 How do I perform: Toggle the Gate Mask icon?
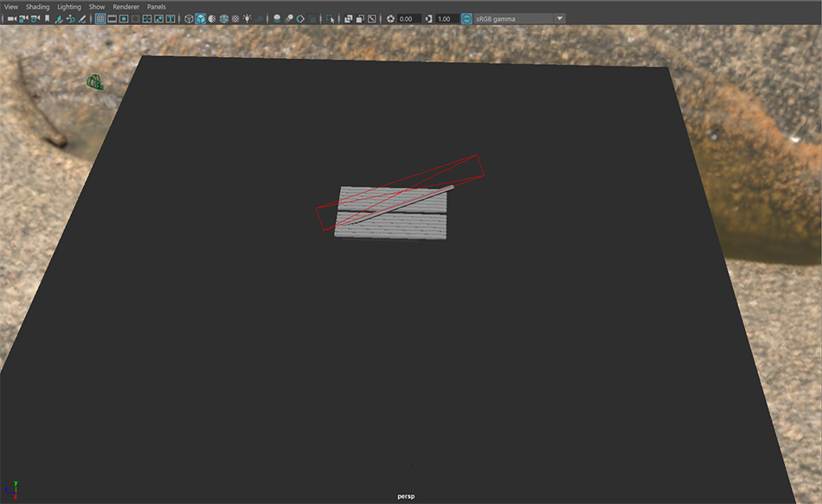pyautogui.click(x=135, y=19)
